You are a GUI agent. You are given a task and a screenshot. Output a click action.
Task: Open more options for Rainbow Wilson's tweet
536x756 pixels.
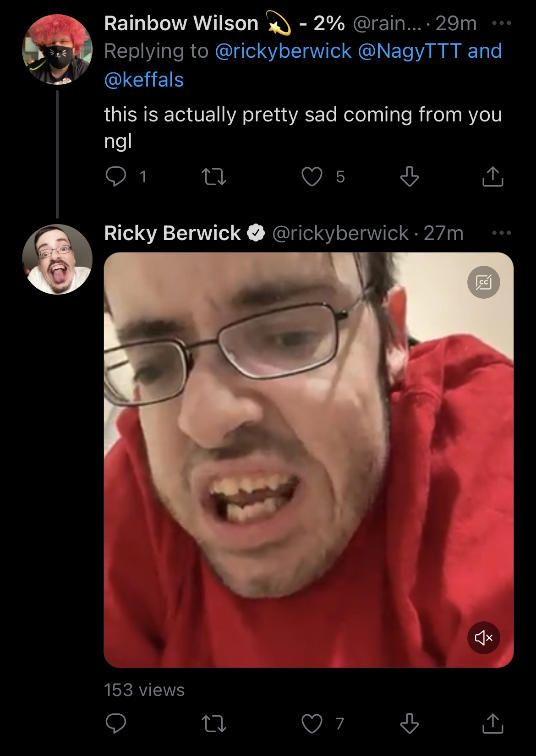tap(502, 23)
